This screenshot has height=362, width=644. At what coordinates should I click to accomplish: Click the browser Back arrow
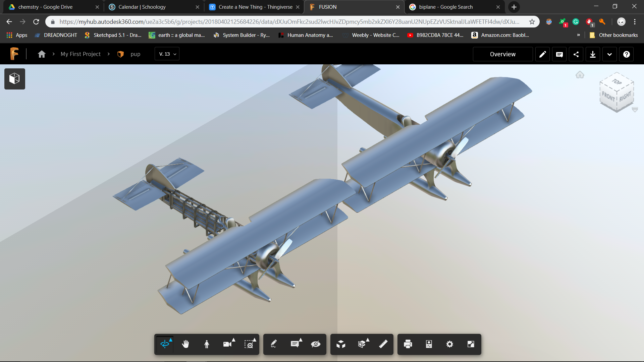tap(9, 22)
